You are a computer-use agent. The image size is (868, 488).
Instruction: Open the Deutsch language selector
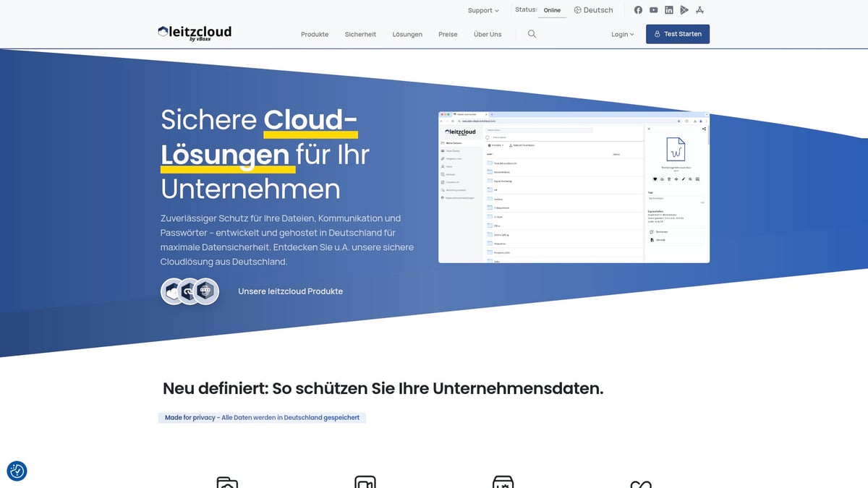click(x=593, y=10)
